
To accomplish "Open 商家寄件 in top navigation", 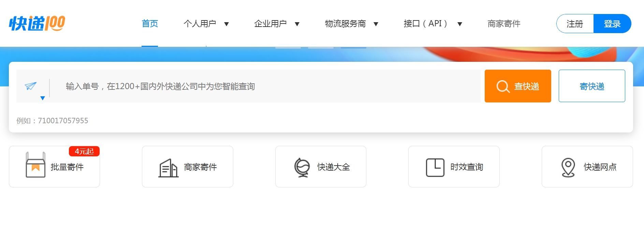I will (504, 24).
